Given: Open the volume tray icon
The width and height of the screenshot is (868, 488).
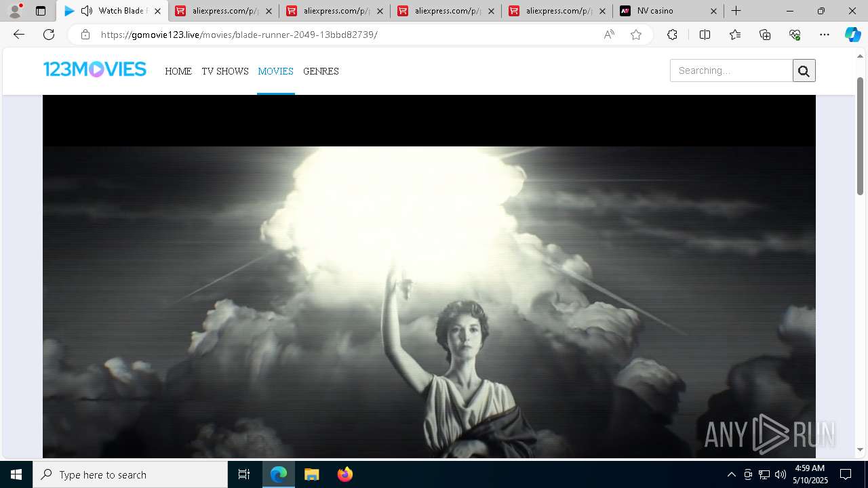Looking at the screenshot, I should (781, 474).
